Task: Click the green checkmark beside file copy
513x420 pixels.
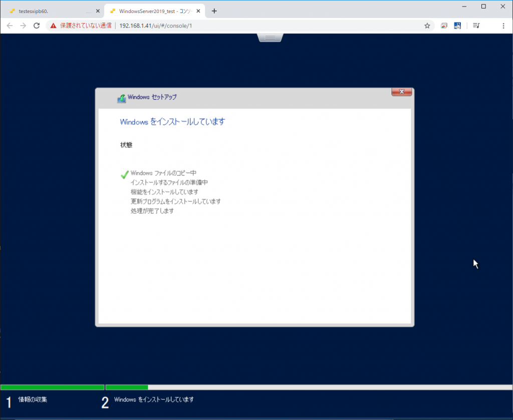Action: 124,175
